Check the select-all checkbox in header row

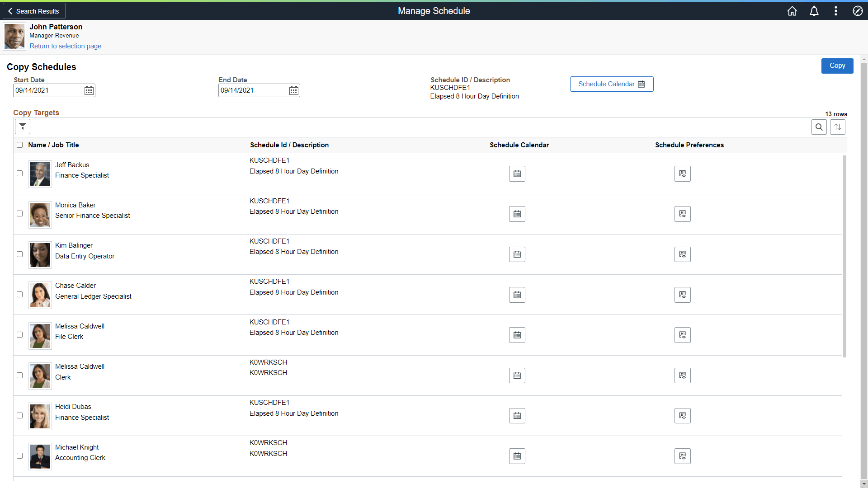[x=19, y=145]
